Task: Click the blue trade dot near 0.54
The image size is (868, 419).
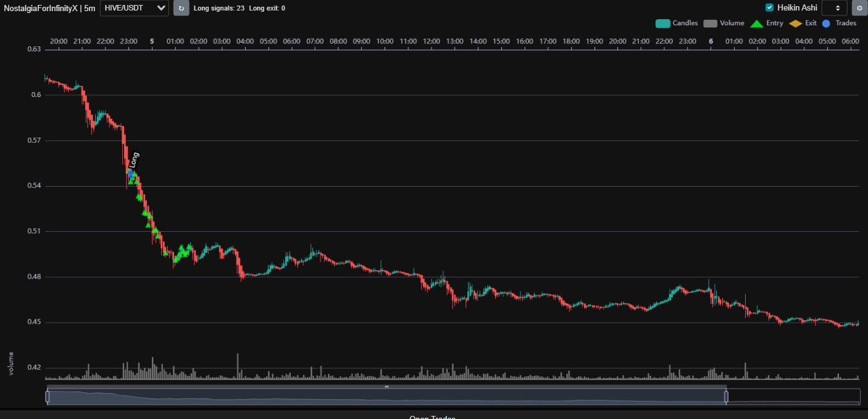Action: (131, 176)
